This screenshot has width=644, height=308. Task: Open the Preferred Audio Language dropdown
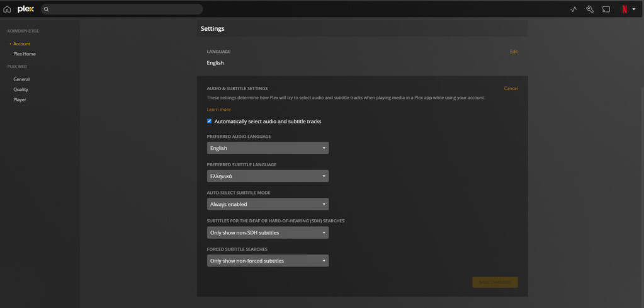click(x=268, y=148)
